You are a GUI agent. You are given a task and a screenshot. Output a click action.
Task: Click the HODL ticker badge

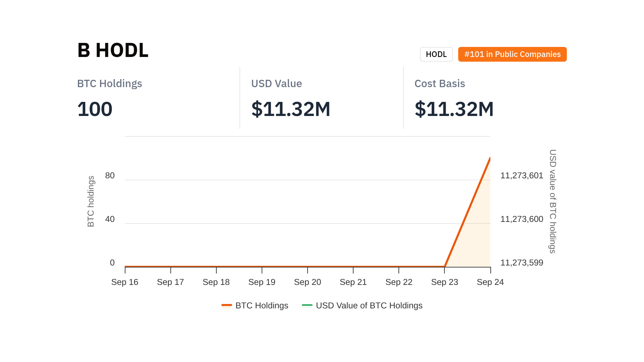(436, 54)
